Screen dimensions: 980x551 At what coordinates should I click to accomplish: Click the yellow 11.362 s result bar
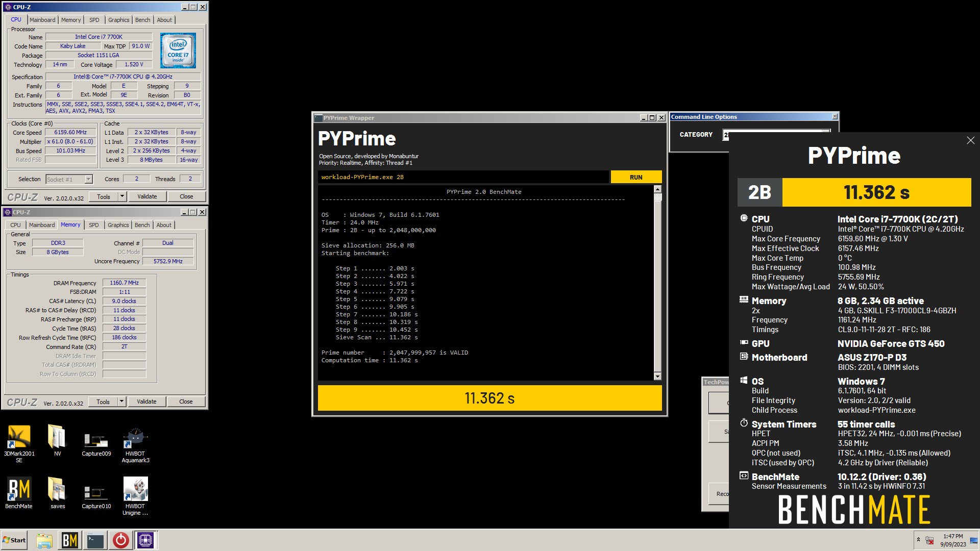489,398
